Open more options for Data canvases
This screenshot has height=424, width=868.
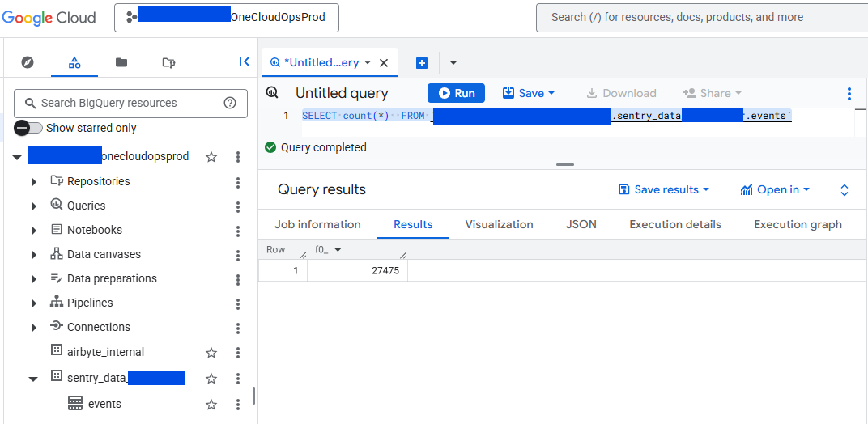click(238, 256)
